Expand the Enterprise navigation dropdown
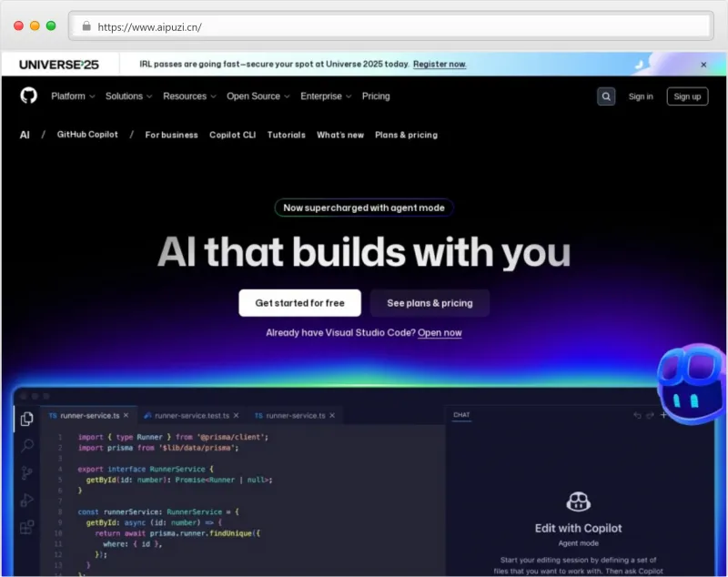Screen dimensions: 728x577 tap(326, 96)
